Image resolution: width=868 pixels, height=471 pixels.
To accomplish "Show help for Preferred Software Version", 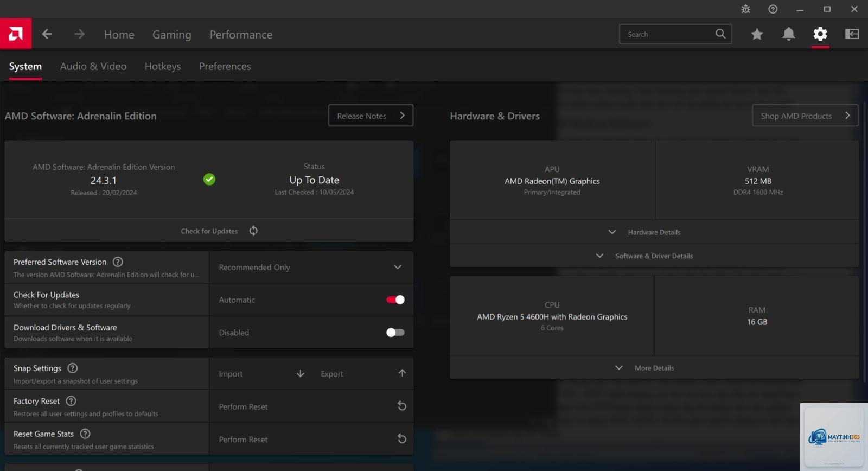I will pos(118,262).
